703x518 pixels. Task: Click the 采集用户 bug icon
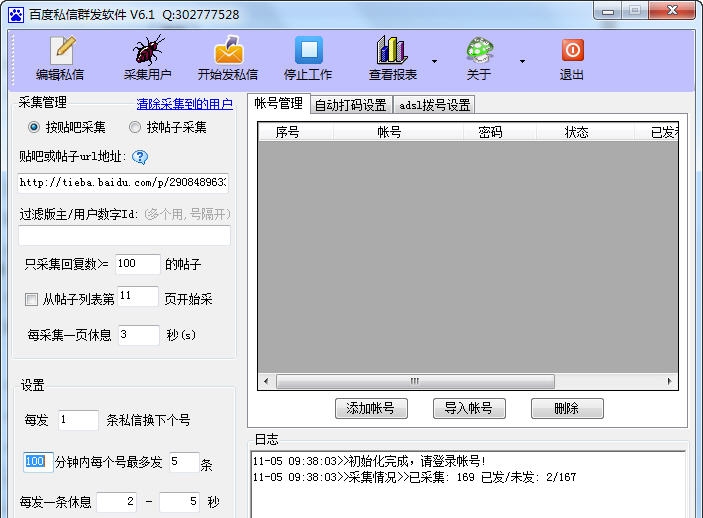pos(148,50)
